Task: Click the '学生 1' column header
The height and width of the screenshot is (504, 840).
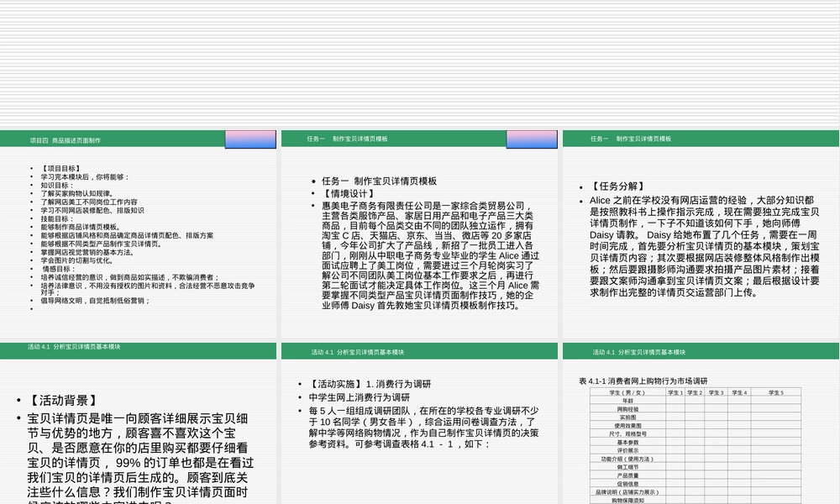Action: (675, 392)
